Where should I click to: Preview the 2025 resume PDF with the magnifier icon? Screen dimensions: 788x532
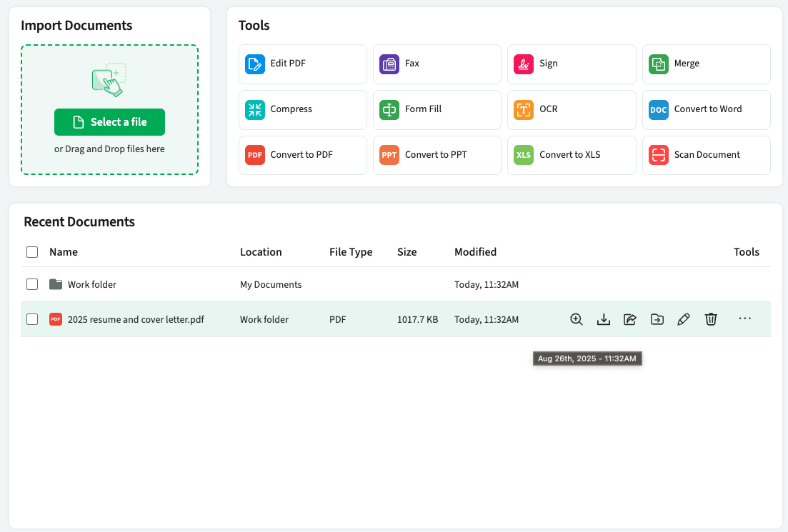(x=576, y=319)
